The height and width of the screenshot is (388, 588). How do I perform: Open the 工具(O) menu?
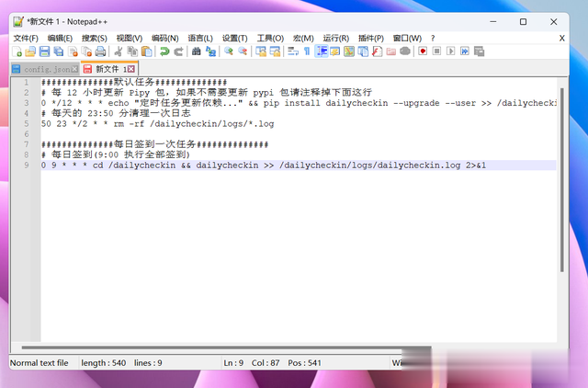pos(270,39)
